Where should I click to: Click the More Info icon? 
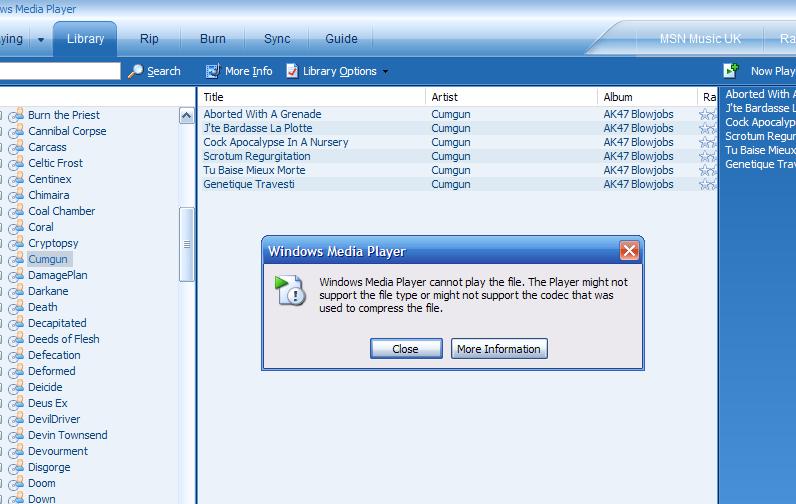[212, 71]
